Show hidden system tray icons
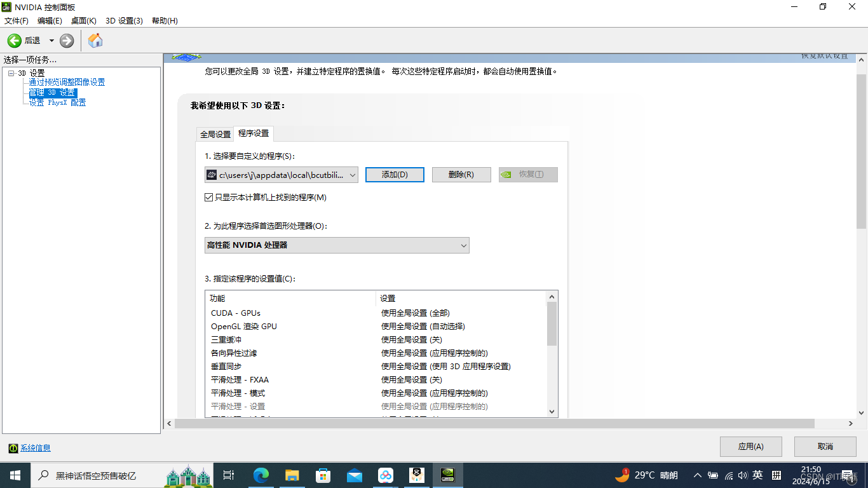 pyautogui.click(x=698, y=475)
